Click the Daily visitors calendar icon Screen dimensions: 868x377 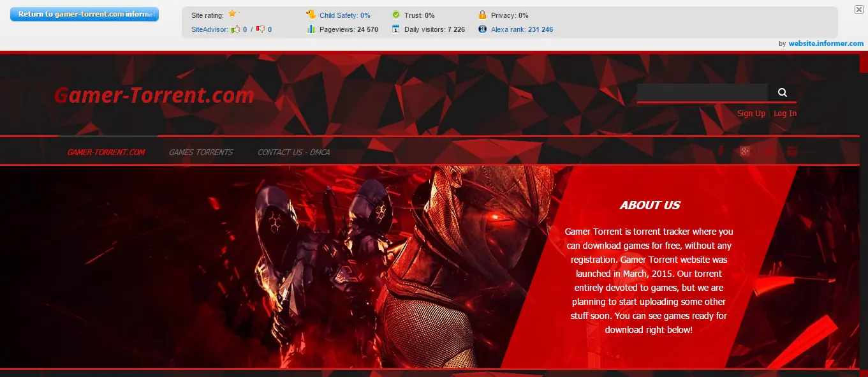tap(396, 29)
